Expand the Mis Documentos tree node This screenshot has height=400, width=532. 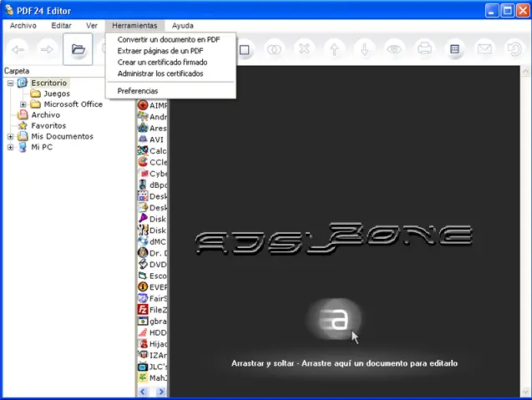[11, 136]
